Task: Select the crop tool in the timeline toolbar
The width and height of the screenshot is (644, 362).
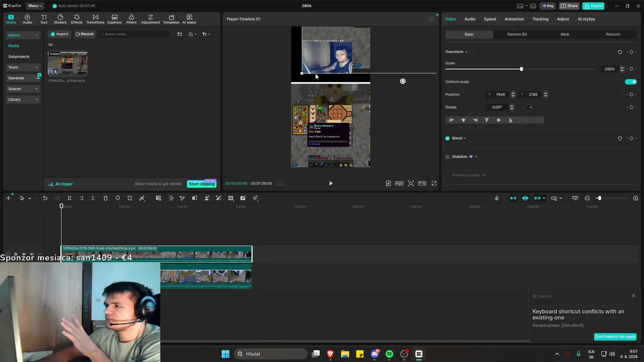Action: tap(130, 198)
